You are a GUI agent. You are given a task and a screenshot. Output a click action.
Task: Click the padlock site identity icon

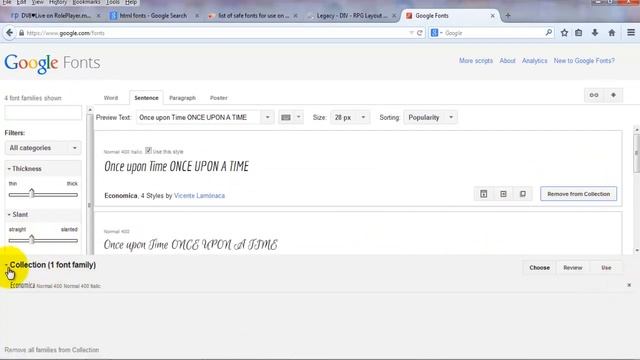(x=21, y=33)
